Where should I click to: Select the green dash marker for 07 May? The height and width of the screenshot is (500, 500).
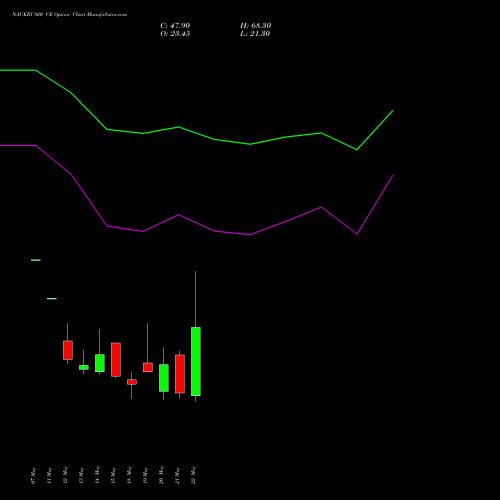pos(36,260)
